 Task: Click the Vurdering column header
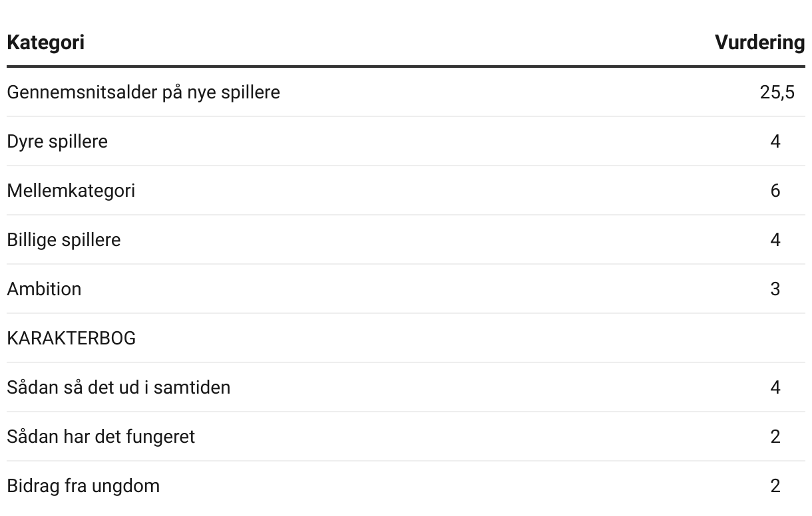point(760,43)
